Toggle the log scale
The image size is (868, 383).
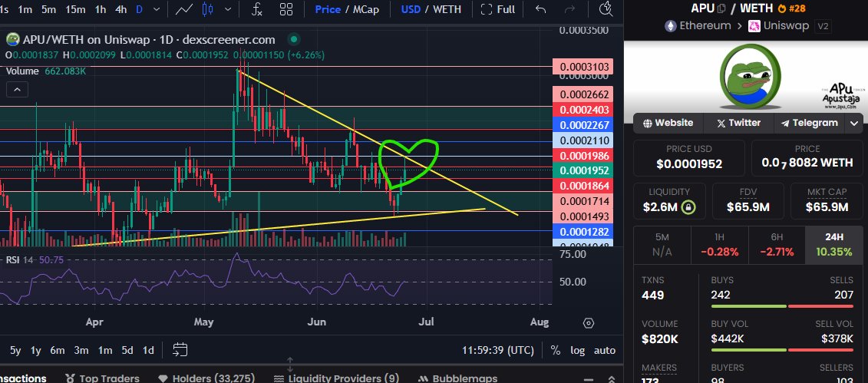pyautogui.click(x=577, y=350)
